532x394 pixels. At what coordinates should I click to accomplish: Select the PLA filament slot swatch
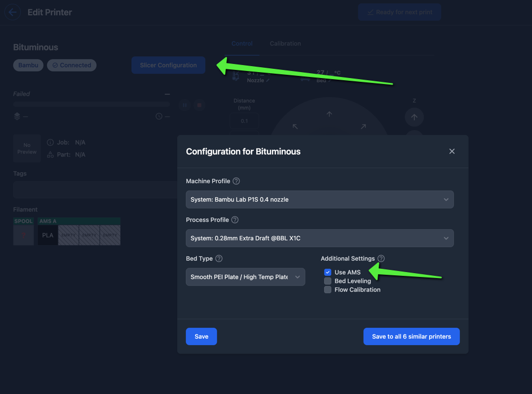48,236
